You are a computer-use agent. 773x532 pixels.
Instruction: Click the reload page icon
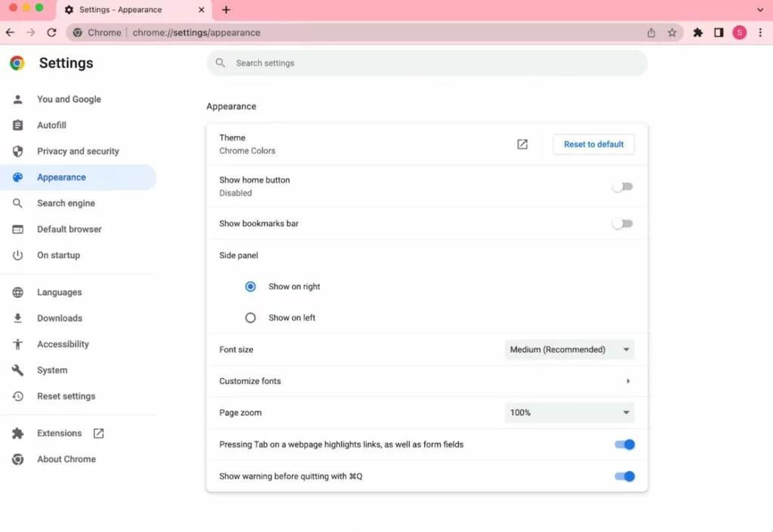click(x=51, y=32)
